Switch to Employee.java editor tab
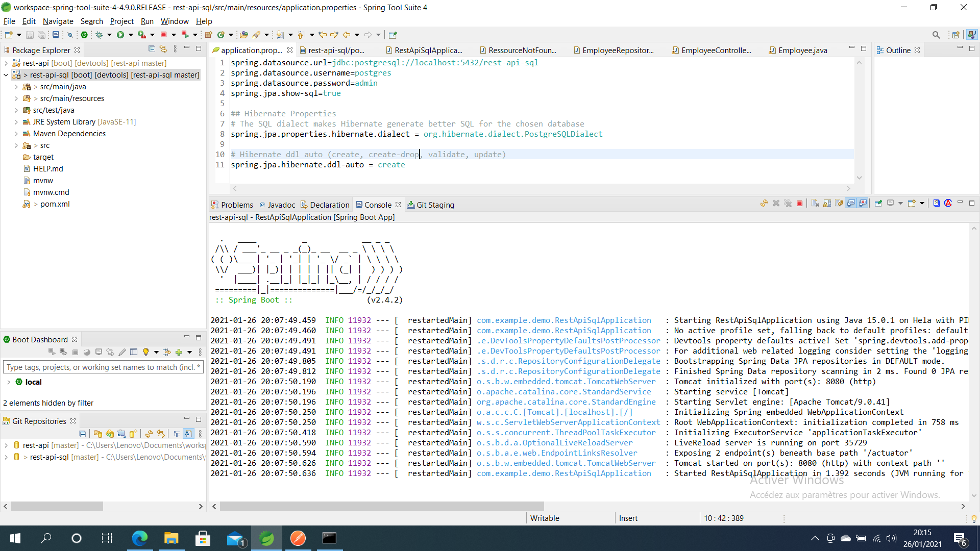Viewport: 980px width, 551px height. point(798,50)
